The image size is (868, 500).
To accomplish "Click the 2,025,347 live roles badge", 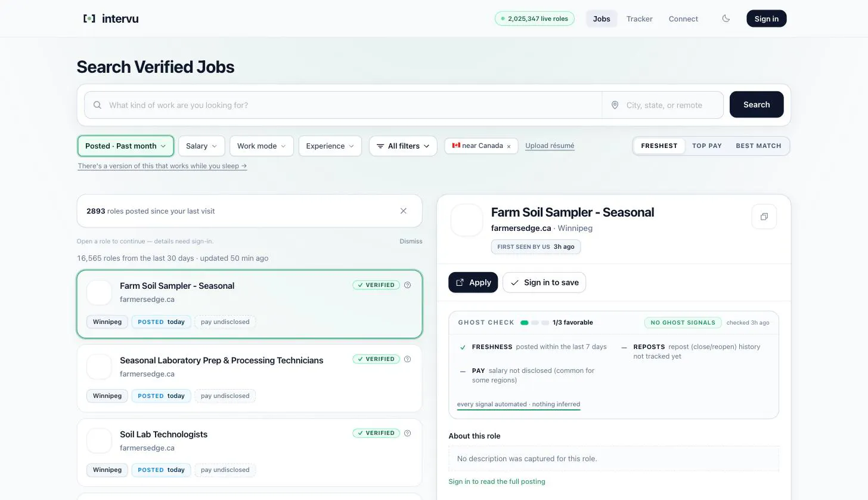I will [x=535, y=18].
